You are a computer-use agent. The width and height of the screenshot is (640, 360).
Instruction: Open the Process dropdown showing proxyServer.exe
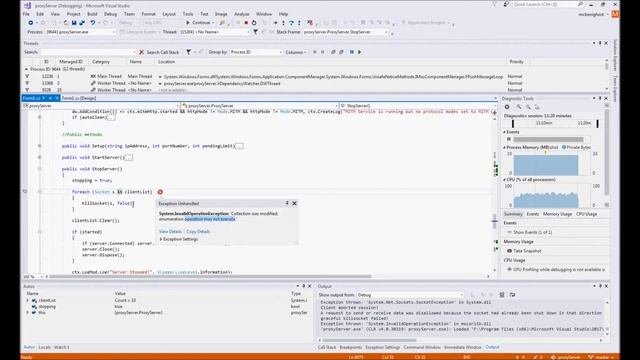80,32
